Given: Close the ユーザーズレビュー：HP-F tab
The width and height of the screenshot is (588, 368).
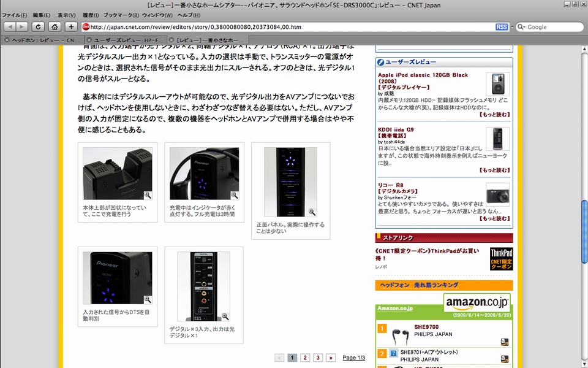Looking at the screenshot, I should tap(89, 40).
